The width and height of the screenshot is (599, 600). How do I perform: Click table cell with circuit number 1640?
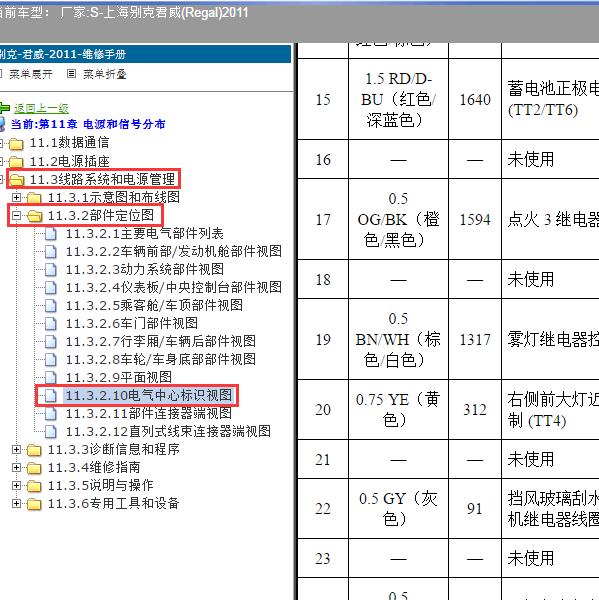click(x=475, y=99)
